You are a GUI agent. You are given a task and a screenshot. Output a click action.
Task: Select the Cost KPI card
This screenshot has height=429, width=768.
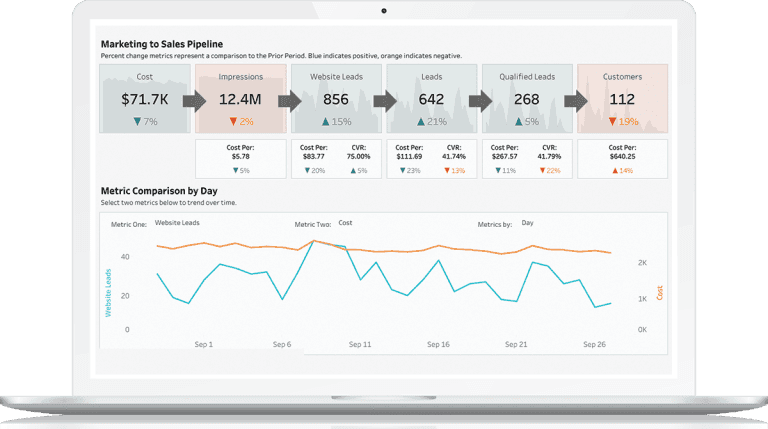tap(145, 99)
